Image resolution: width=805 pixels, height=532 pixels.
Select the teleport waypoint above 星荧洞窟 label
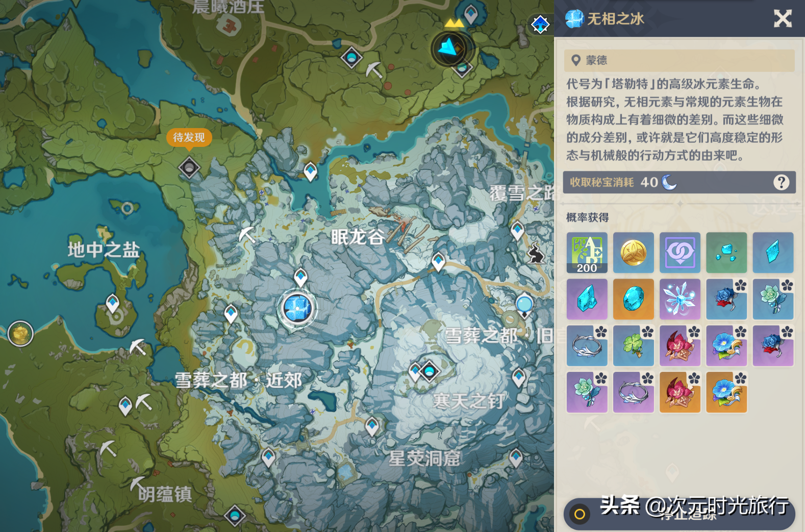coord(372,426)
